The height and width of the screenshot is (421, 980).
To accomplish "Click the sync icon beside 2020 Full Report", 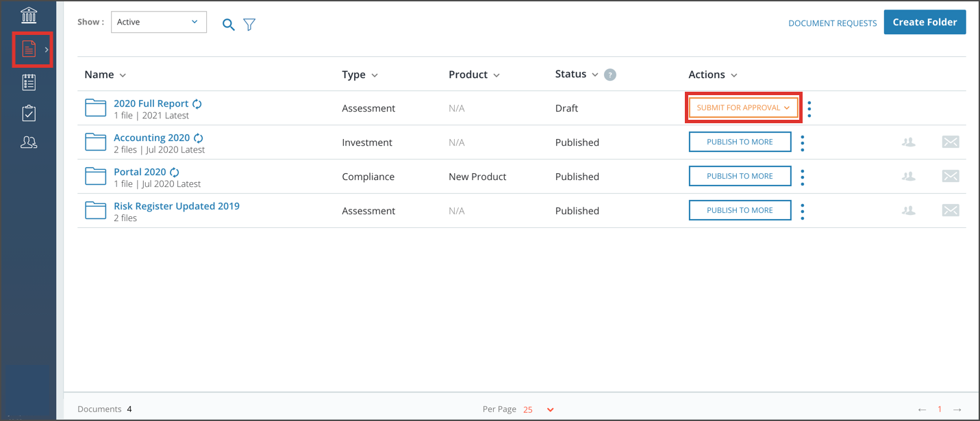I will tap(197, 104).
